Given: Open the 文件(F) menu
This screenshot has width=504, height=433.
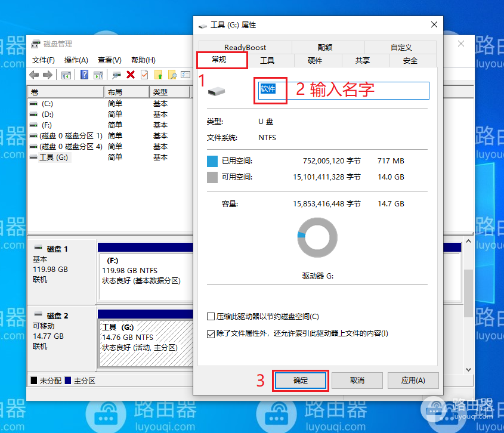Looking at the screenshot, I should coord(44,60).
